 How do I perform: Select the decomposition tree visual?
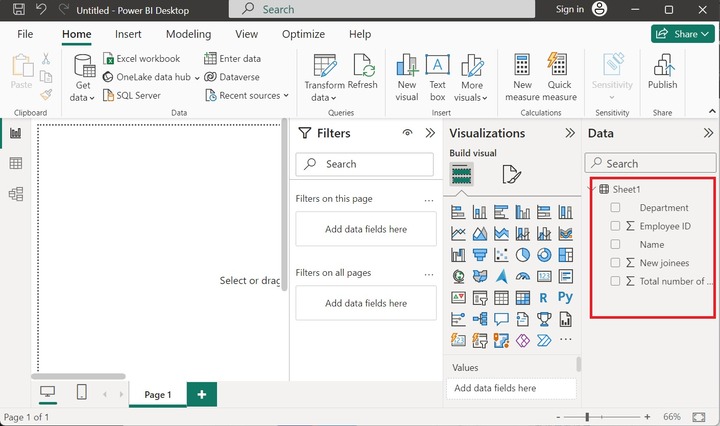click(x=479, y=319)
